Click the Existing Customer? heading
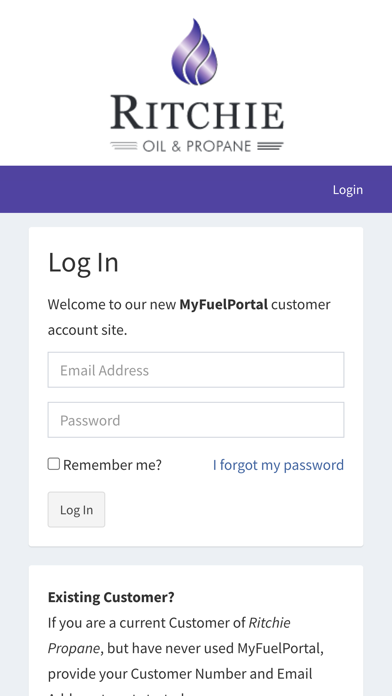 (x=111, y=597)
